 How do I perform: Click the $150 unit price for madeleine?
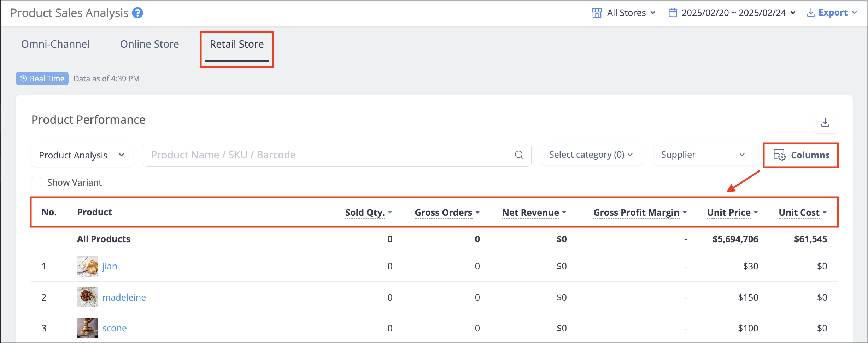point(748,297)
